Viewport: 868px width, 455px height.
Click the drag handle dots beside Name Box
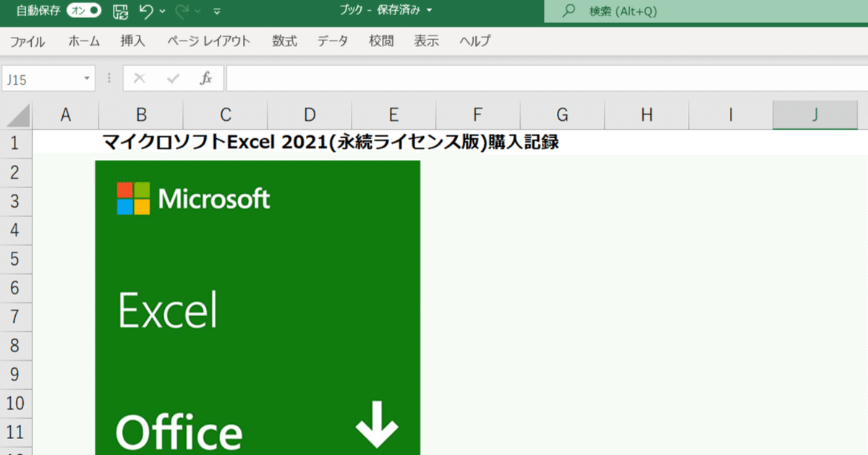click(x=109, y=79)
